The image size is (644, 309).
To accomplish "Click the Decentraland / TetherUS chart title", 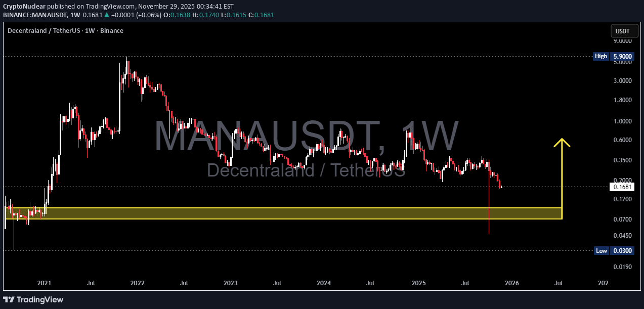I will tap(65, 31).
